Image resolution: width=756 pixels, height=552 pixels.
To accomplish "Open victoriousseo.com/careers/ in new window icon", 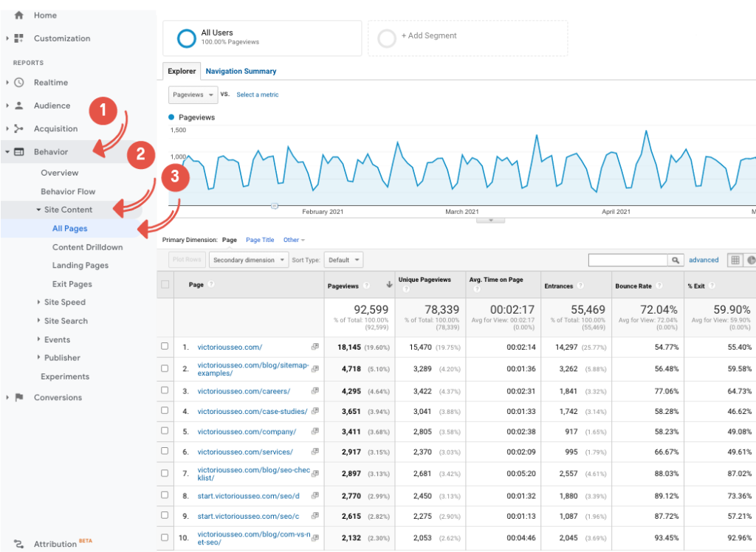I will coord(315,391).
